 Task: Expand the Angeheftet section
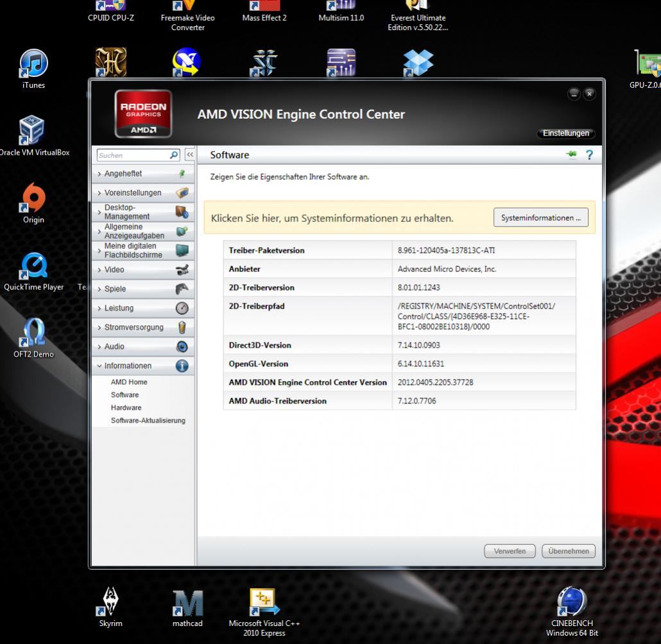(x=142, y=174)
